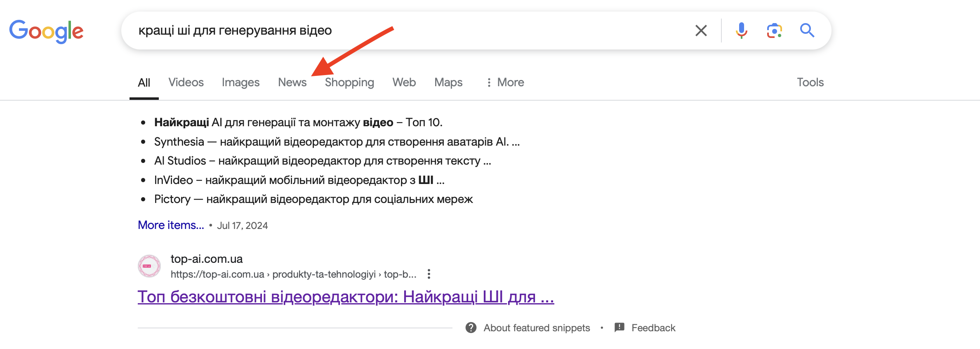Click About featured snippets link
This screenshot has height=349, width=980.
click(x=537, y=328)
